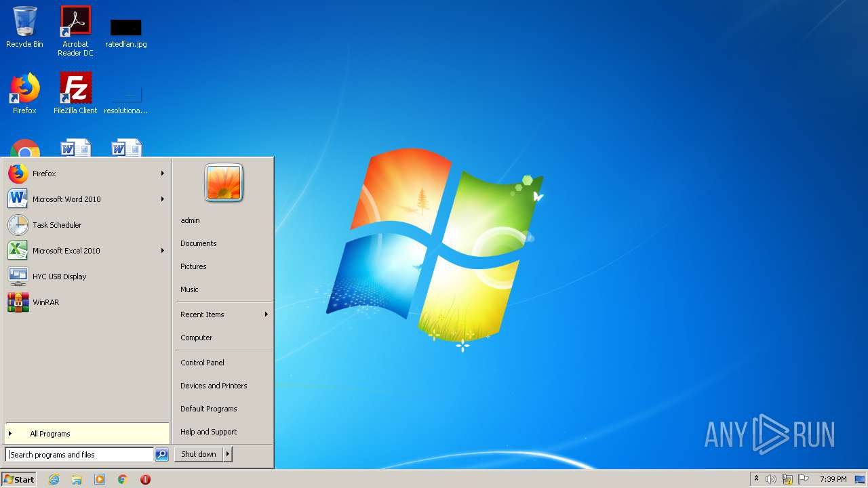Click the HYC USB Display monitor icon

pos(18,277)
